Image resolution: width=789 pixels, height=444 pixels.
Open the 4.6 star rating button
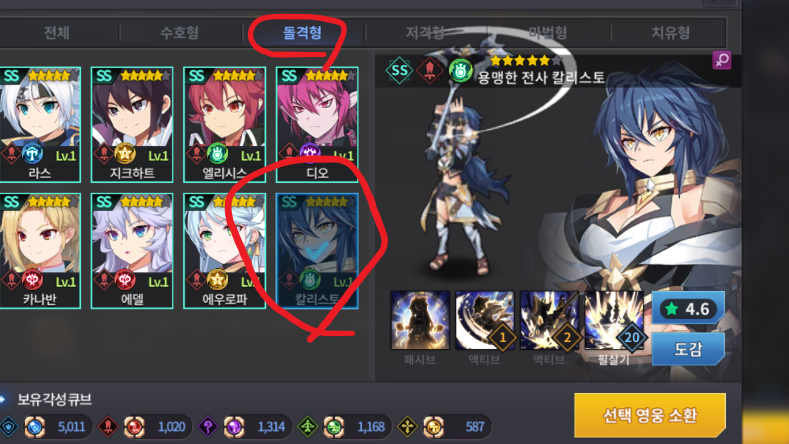click(x=688, y=308)
